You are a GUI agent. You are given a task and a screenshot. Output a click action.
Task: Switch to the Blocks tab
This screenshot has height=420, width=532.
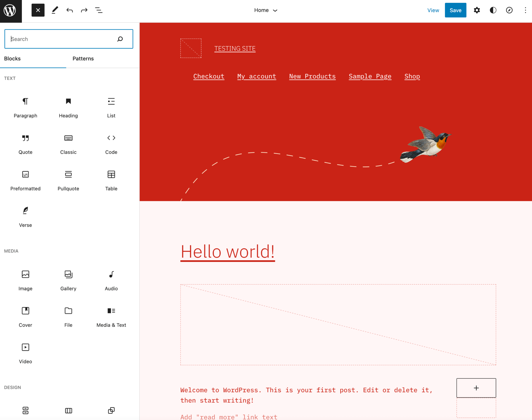pos(33,59)
